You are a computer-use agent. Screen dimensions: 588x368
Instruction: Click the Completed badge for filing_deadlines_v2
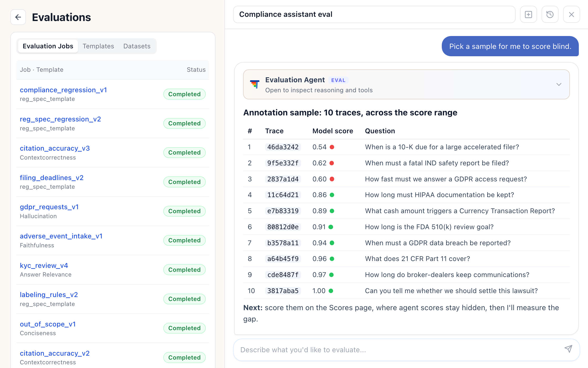click(x=184, y=182)
